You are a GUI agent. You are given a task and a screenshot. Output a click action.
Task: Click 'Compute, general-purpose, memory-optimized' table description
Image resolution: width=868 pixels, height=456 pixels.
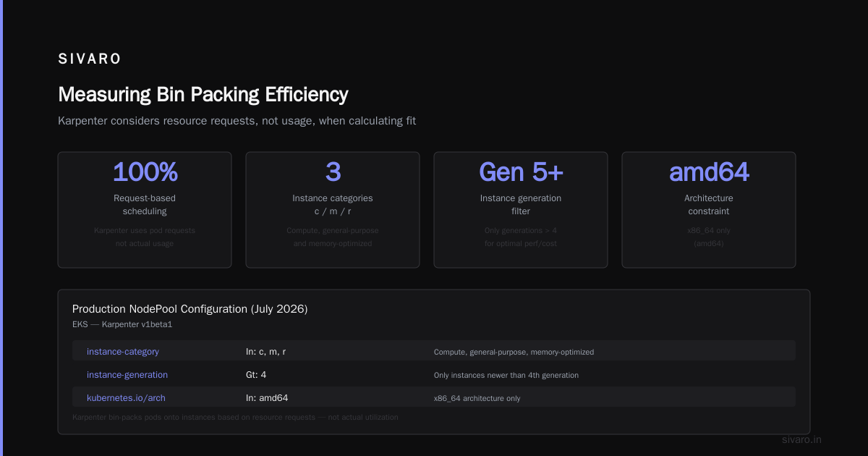tap(514, 352)
